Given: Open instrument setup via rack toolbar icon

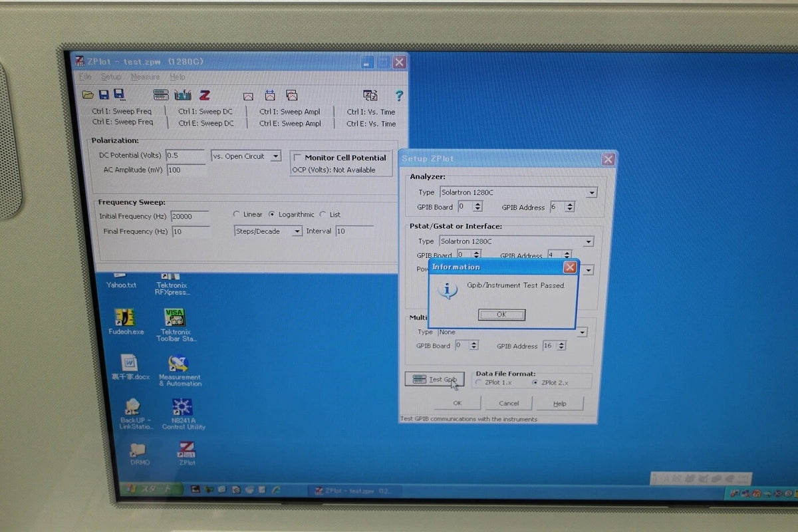Looking at the screenshot, I should point(161,95).
